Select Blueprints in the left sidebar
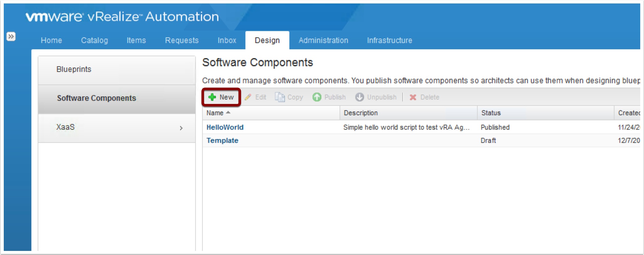Image resolution: width=644 pixels, height=255 pixels. 74,69
